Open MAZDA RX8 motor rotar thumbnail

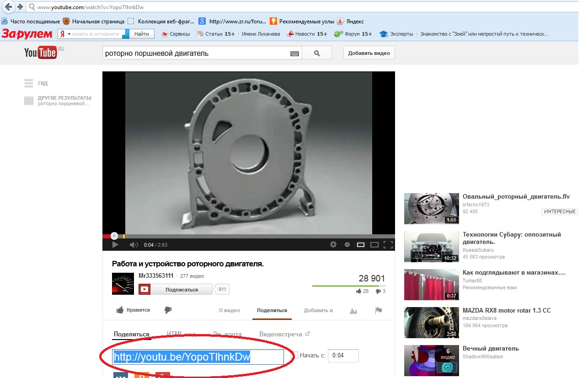pos(432,322)
